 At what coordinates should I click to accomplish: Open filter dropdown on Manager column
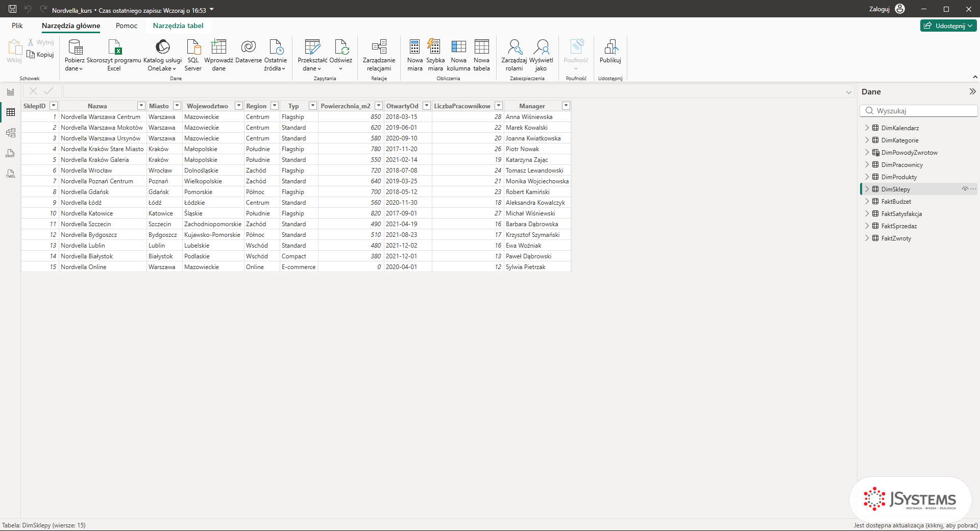566,106
